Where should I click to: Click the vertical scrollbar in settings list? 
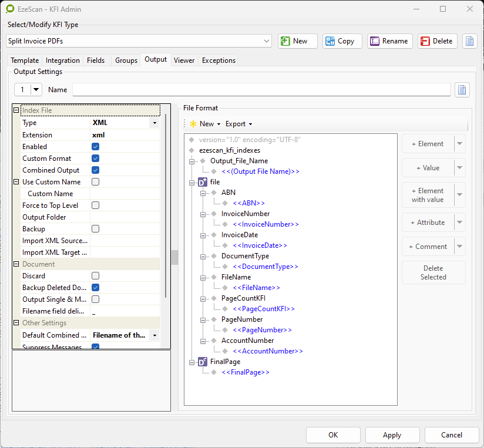point(166,206)
